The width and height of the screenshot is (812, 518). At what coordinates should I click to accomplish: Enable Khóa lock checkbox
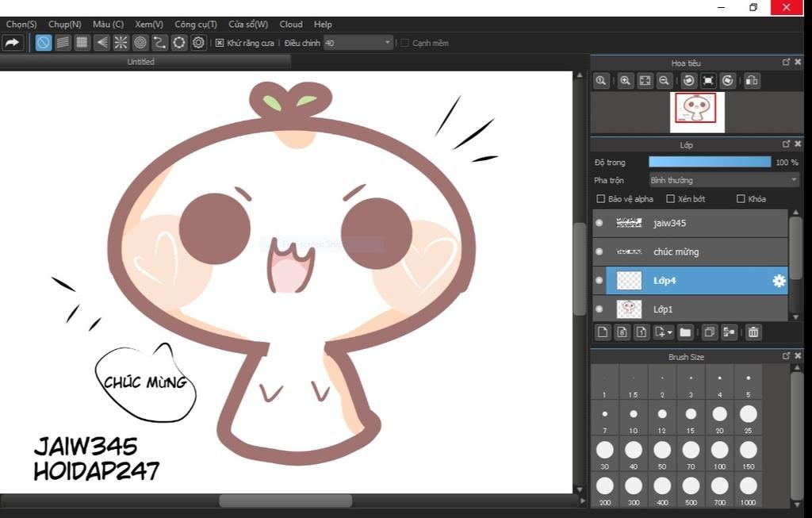[741, 199]
